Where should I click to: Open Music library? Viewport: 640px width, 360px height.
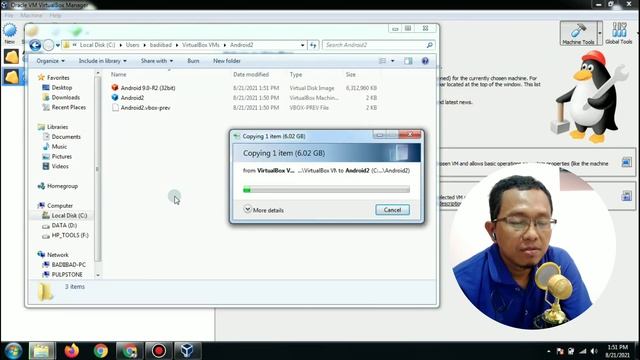(59, 147)
